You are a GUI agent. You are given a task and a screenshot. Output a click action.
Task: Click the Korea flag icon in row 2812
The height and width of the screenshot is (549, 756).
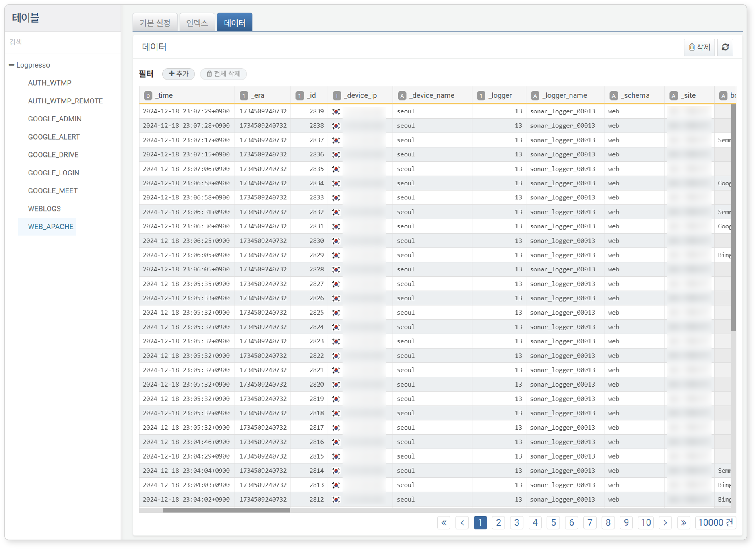coord(336,500)
